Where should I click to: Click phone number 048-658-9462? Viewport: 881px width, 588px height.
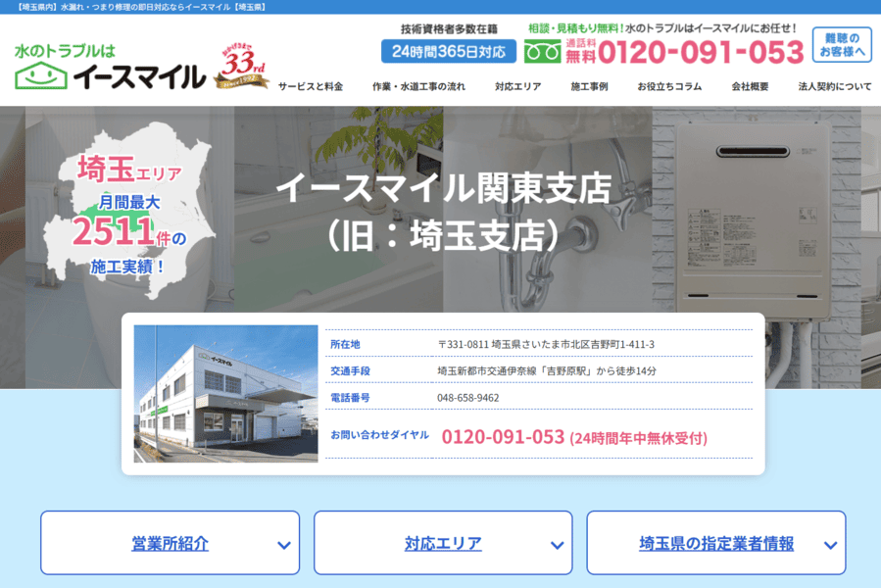click(468, 398)
